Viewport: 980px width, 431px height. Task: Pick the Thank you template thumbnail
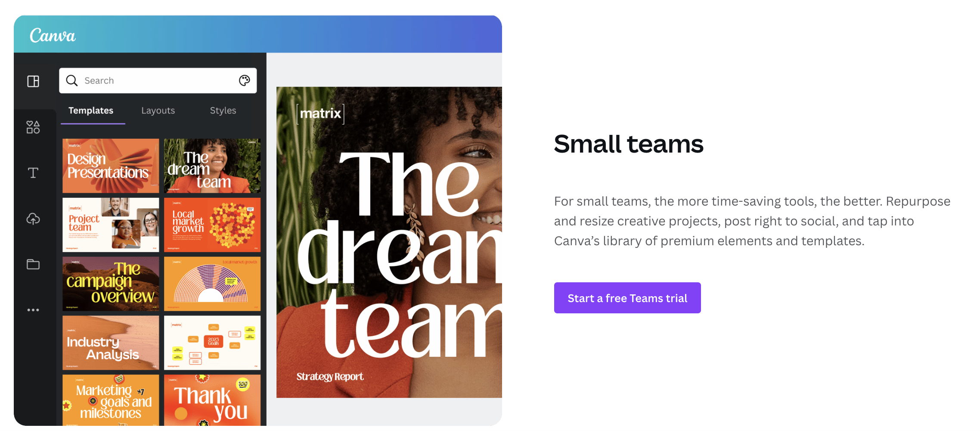coord(212,400)
